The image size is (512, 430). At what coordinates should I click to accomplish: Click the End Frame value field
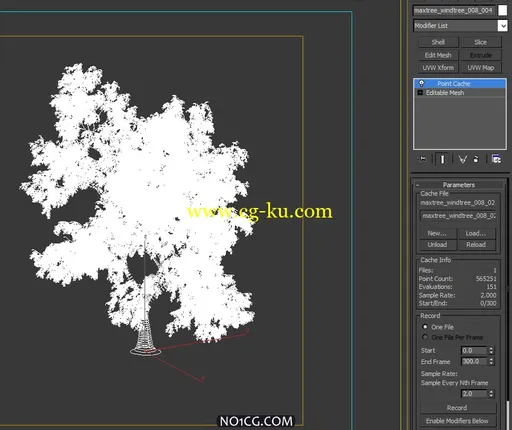(474, 361)
